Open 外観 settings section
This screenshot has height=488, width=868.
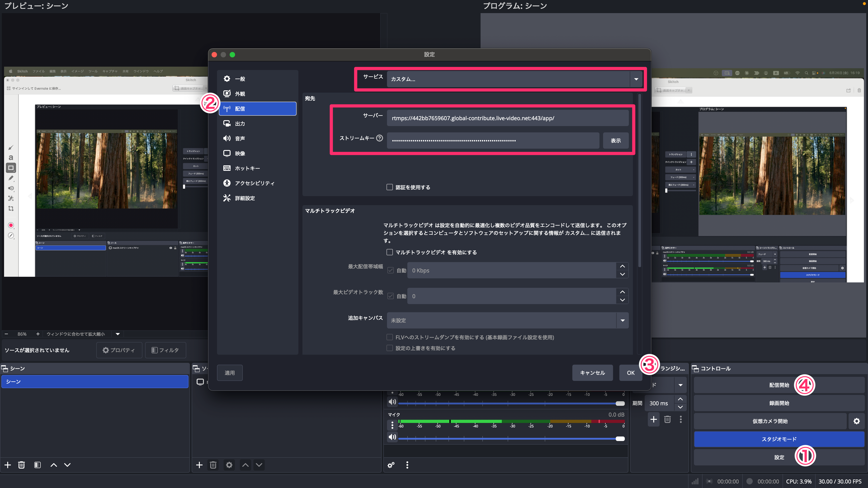[x=257, y=94]
